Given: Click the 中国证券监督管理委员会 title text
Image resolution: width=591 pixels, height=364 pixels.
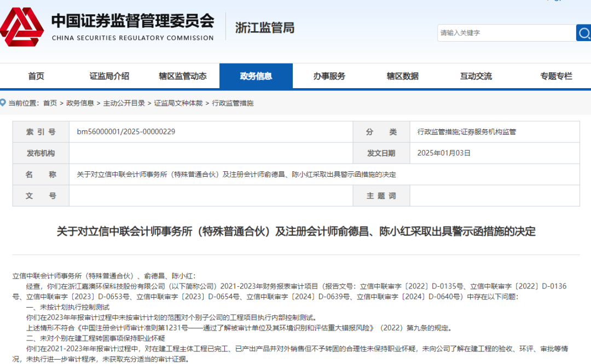Looking at the screenshot, I should tap(132, 21).
